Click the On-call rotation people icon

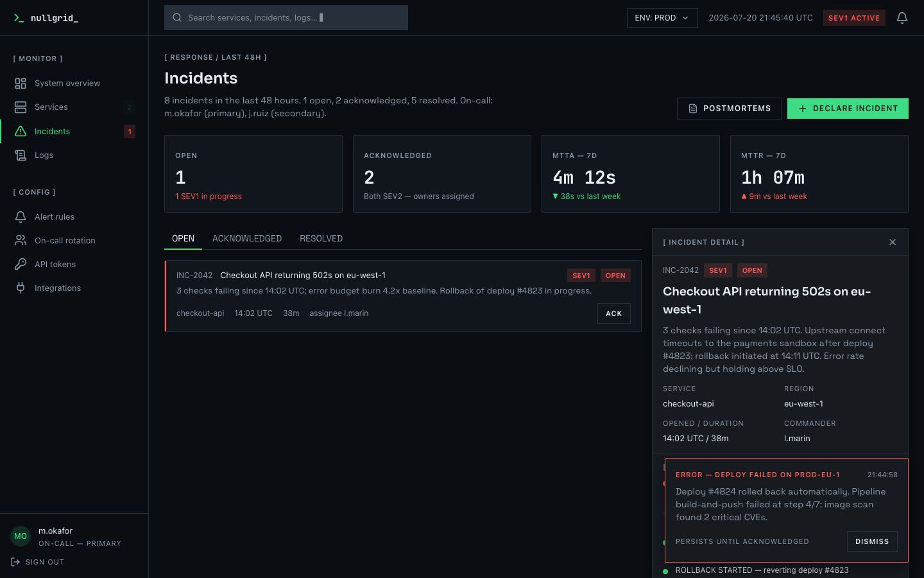21,241
